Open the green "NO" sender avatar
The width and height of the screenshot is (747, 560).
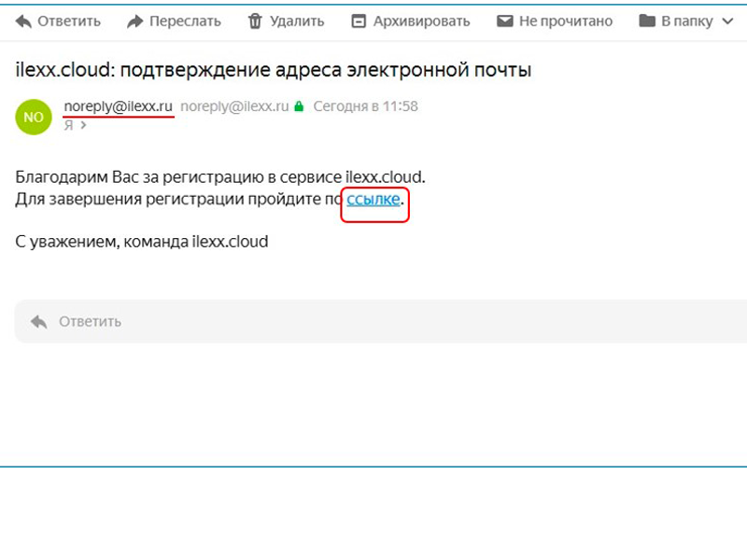pyautogui.click(x=34, y=117)
